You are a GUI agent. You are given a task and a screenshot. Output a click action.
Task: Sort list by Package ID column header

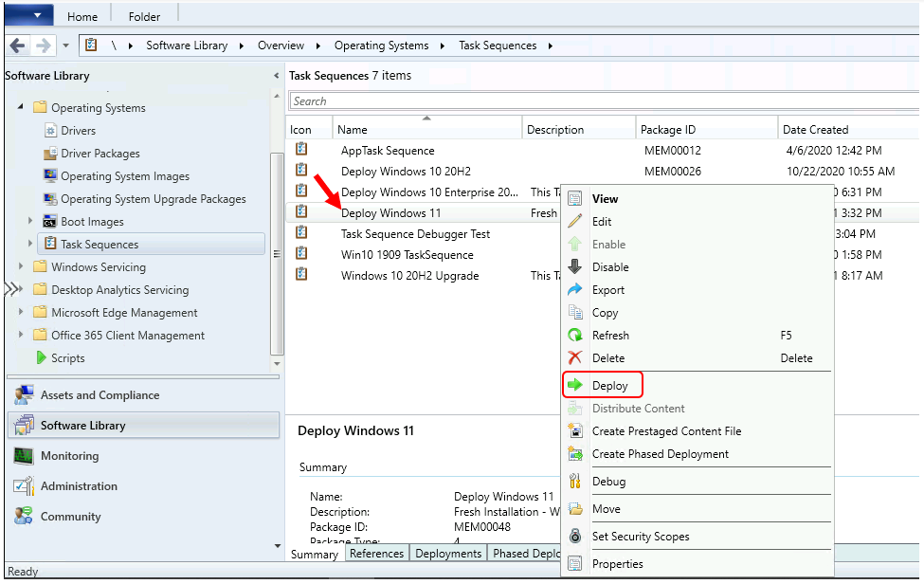(707, 129)
